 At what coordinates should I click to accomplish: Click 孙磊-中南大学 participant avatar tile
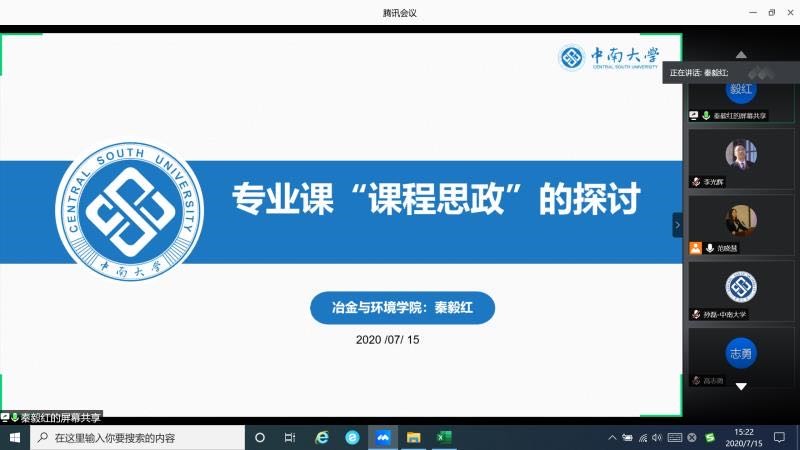[x=740, y=287]
